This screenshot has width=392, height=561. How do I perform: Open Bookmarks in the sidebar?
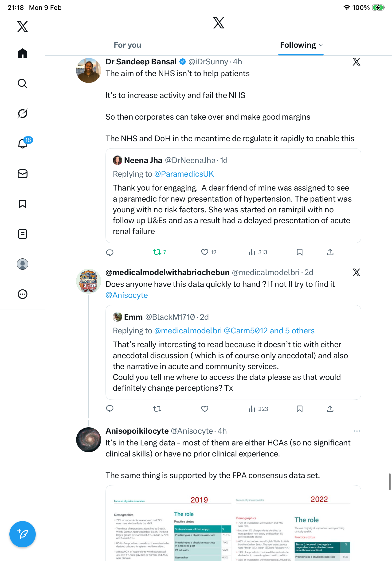22,204
